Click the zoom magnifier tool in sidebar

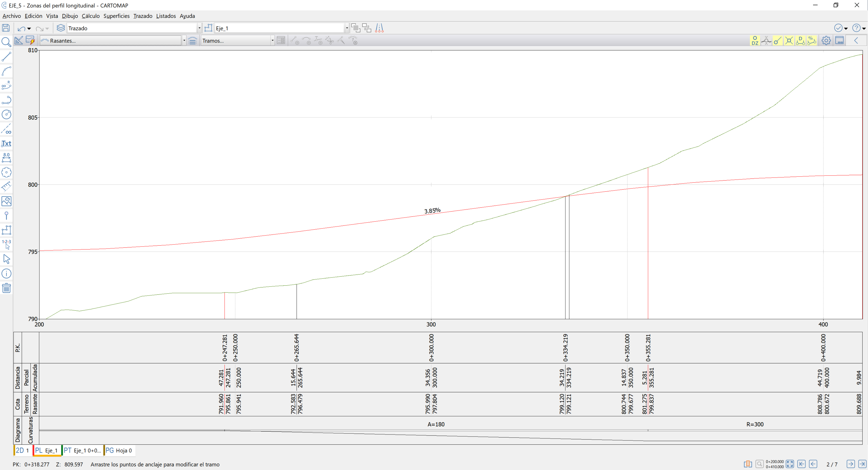(x=6, y=42)
